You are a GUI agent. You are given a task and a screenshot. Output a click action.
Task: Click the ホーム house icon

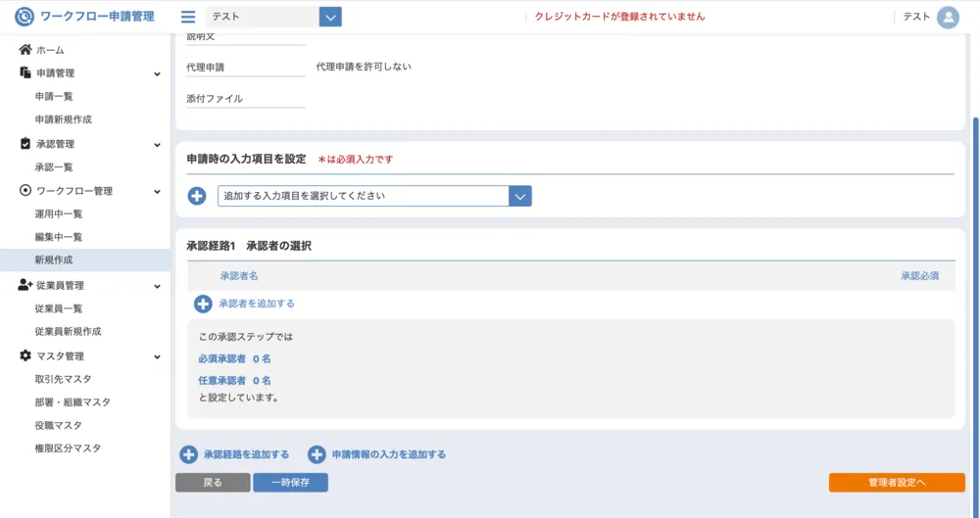(25, 49)
